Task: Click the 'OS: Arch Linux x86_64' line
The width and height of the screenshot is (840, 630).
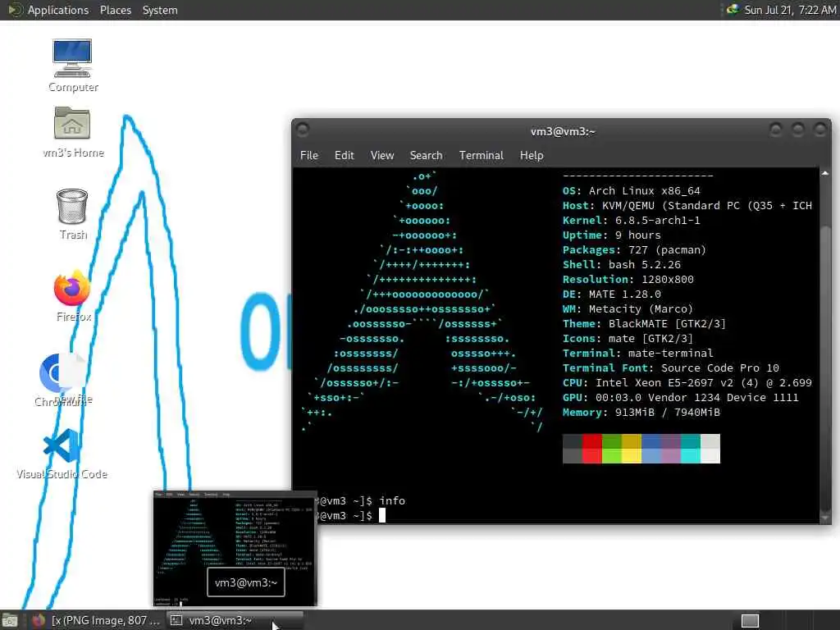Action: click(x=631, y=190)
